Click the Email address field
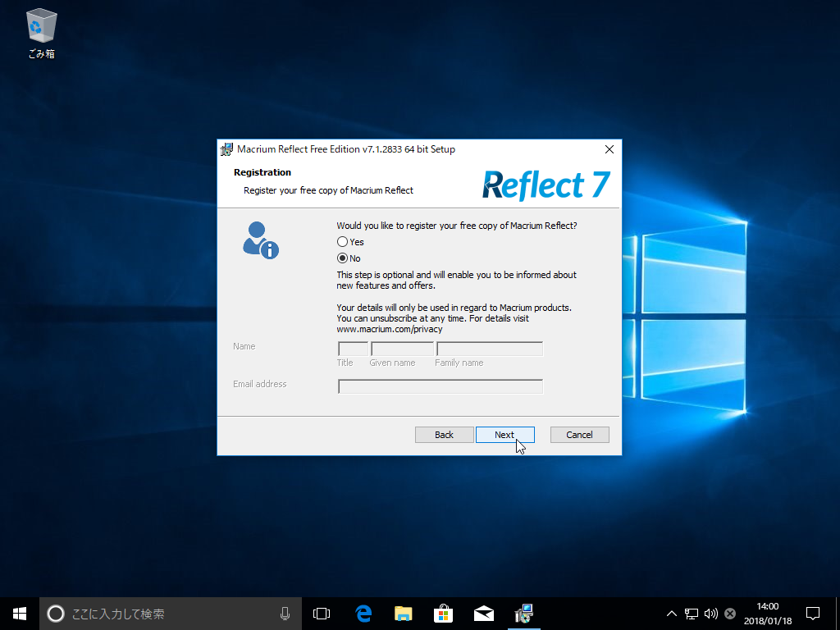Screen dimensions: 840x630 point(441,386)
